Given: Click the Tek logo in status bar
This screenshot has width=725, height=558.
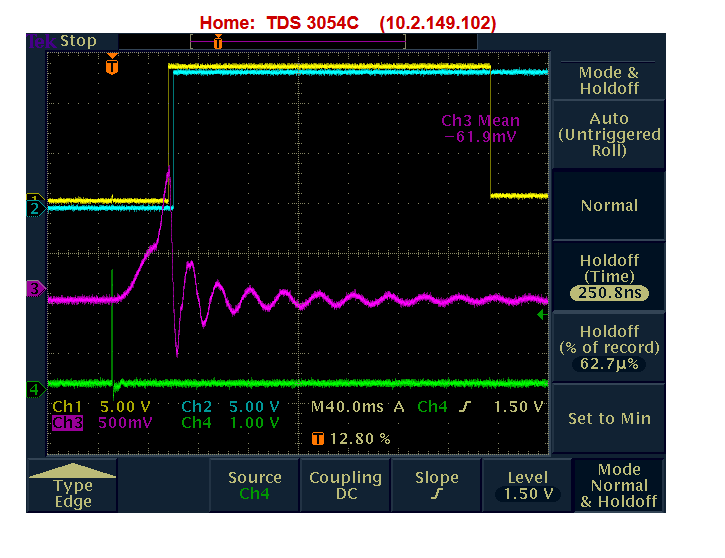Looking at the screenshot, I should point(41,41).
